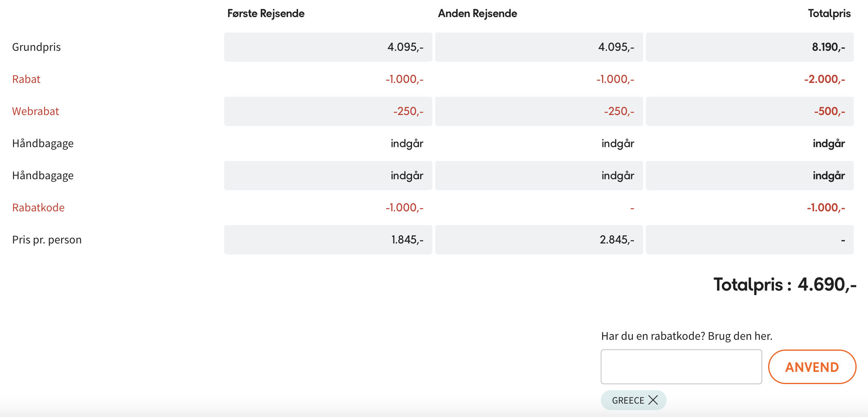This screenshot has width=868, height=417.
Task: Click the Anden Rejsende column header
Action: [477, 13]
